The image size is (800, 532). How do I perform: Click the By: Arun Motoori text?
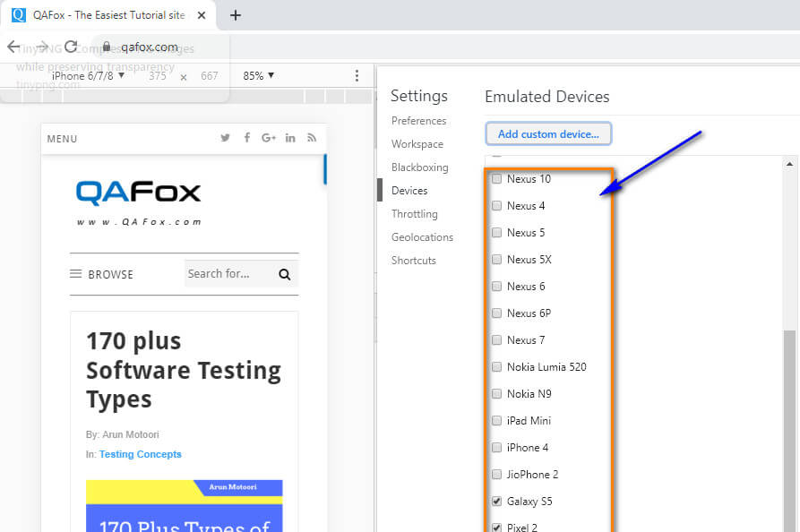point(123,434)
